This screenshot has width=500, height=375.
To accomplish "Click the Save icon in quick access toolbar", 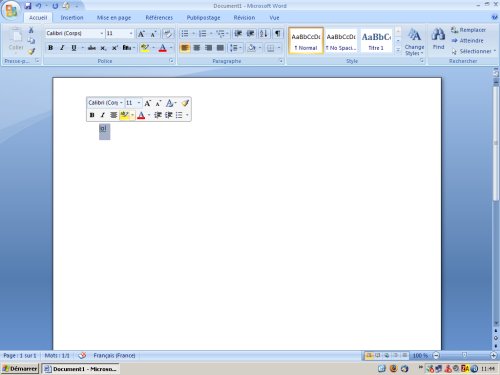I will click(28, 6).
